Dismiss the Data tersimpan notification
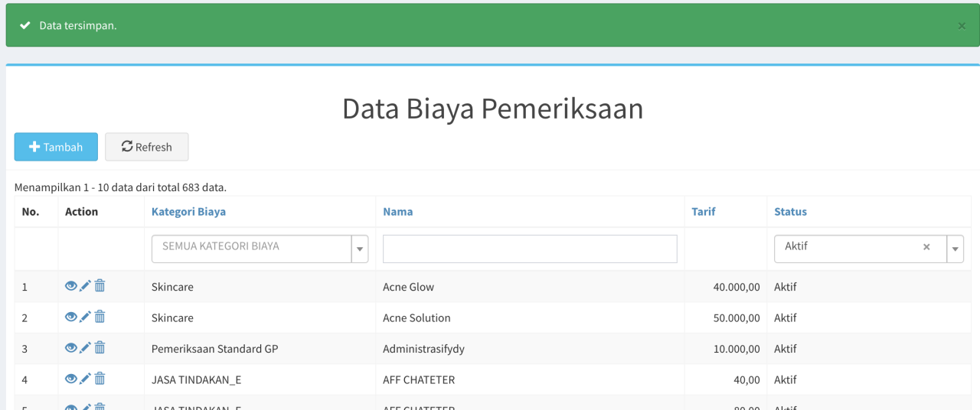 click(962, 26)
